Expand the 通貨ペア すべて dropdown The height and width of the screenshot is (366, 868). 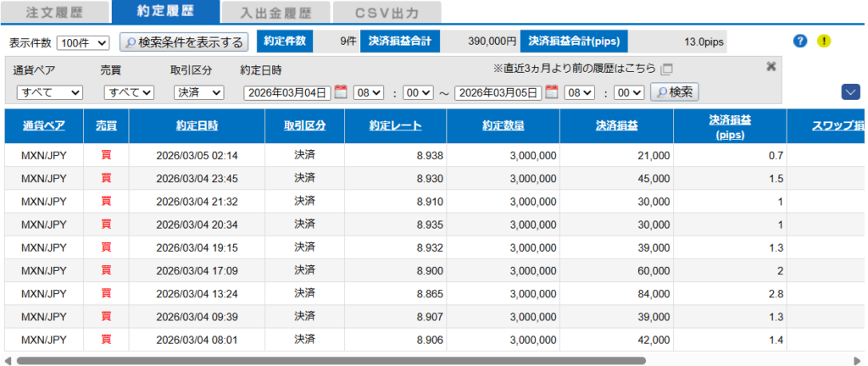(49, 92)
